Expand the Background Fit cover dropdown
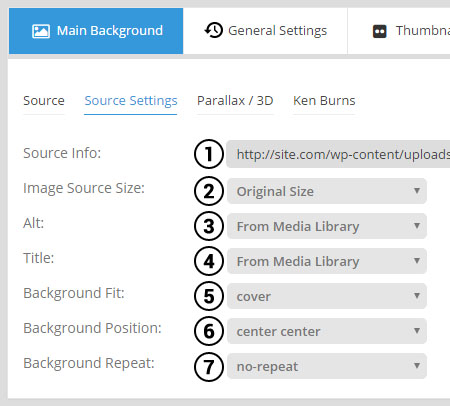 pyautogui.click(x=327, y=296)
